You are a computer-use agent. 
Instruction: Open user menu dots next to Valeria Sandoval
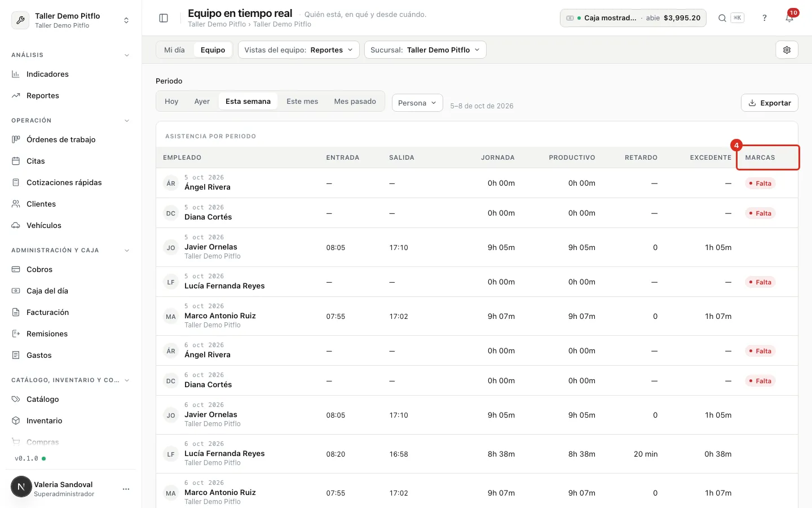[x=126, y=489]
